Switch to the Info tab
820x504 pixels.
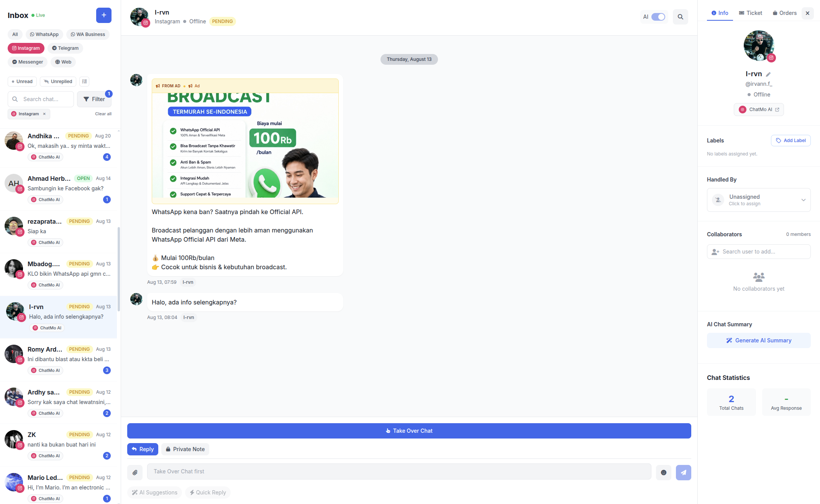point(720,13)
